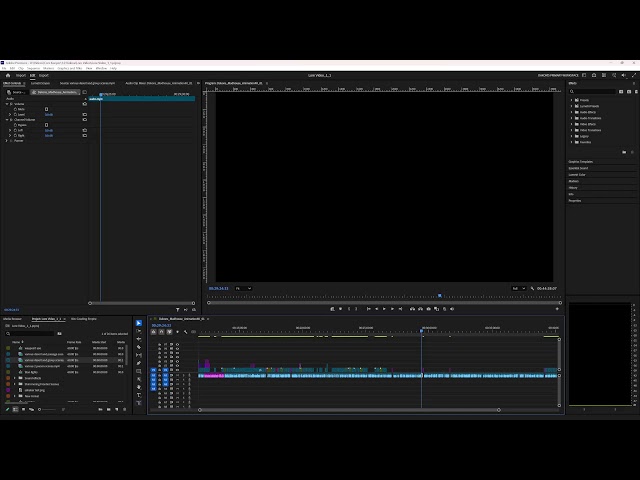Expand Video Transitions folder in Effects panel
This screenshot has width=640, height=480.
pyautogui.click(x=571, y=130)
